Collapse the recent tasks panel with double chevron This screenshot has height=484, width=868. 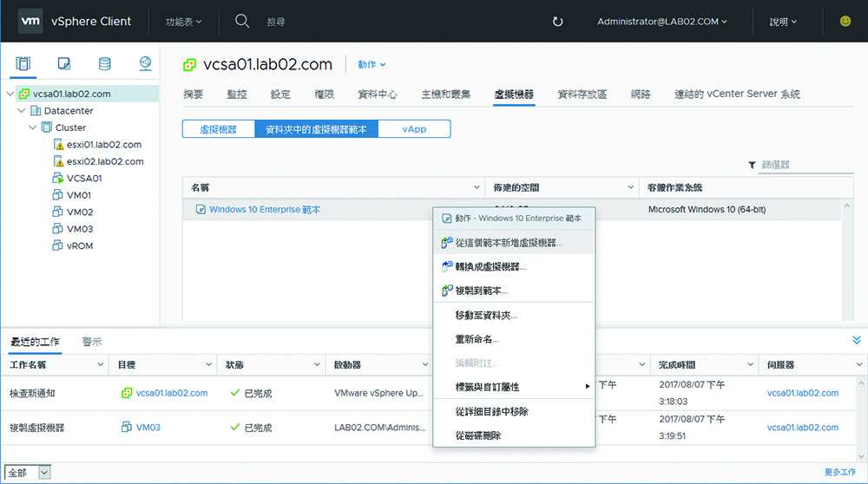857,340
